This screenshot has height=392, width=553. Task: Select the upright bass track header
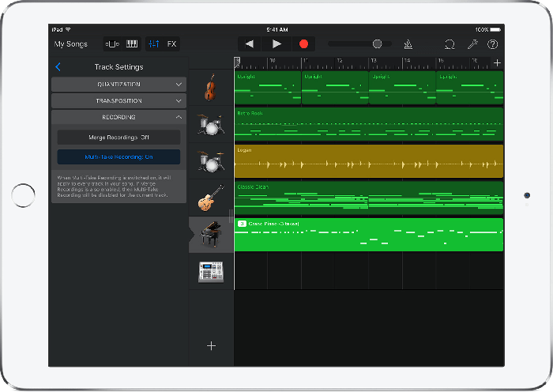211,88
